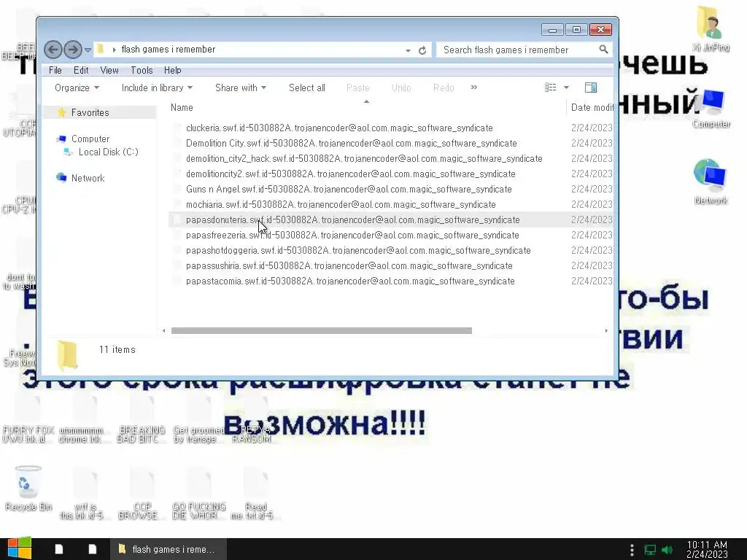Click the search magnifier icon
Screen dimensions: 747x560
click(603, 50)
